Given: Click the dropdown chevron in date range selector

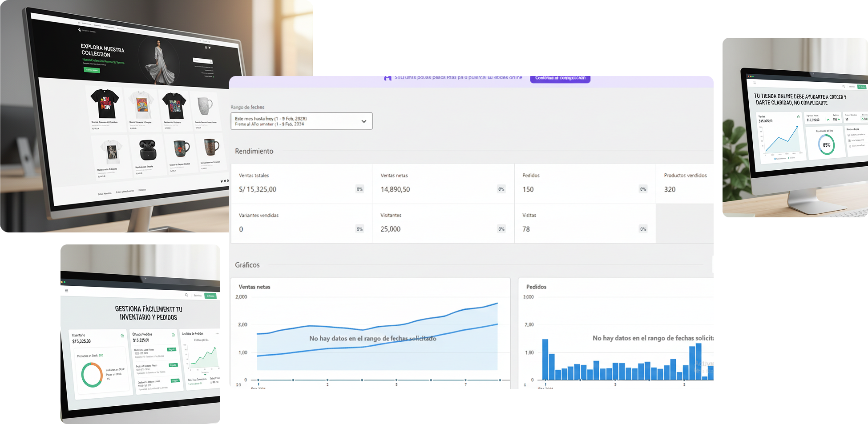Looking at the screenshot, I should [x=363, y=121].
